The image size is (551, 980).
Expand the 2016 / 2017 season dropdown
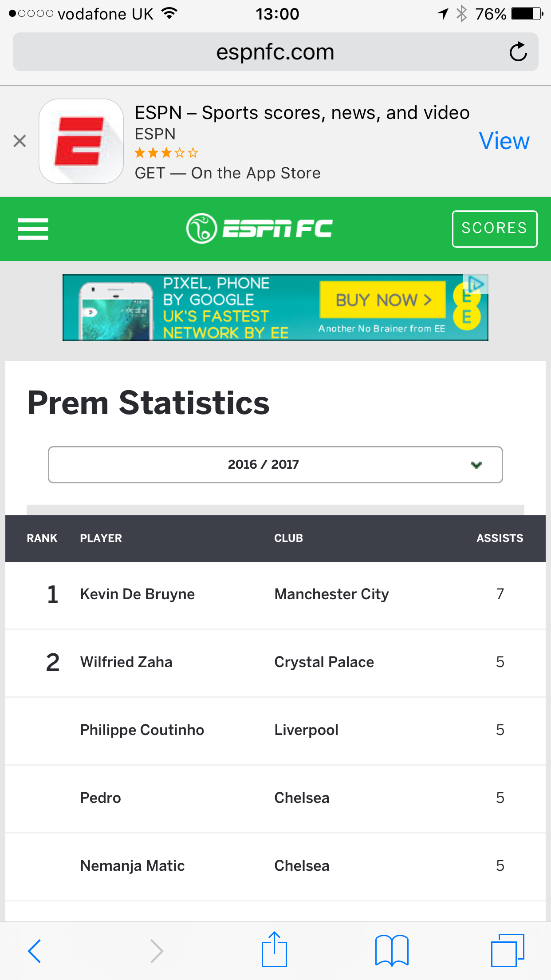[x=275, y=464]
